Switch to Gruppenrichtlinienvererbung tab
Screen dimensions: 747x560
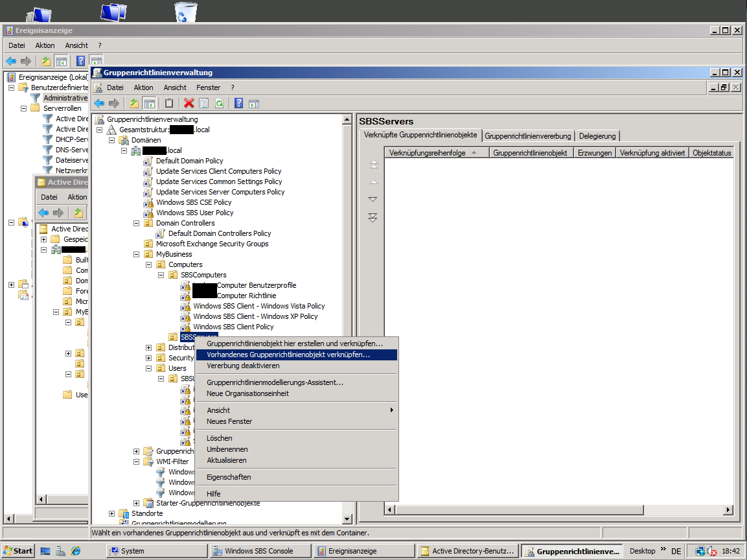click(x=528, y=136)
